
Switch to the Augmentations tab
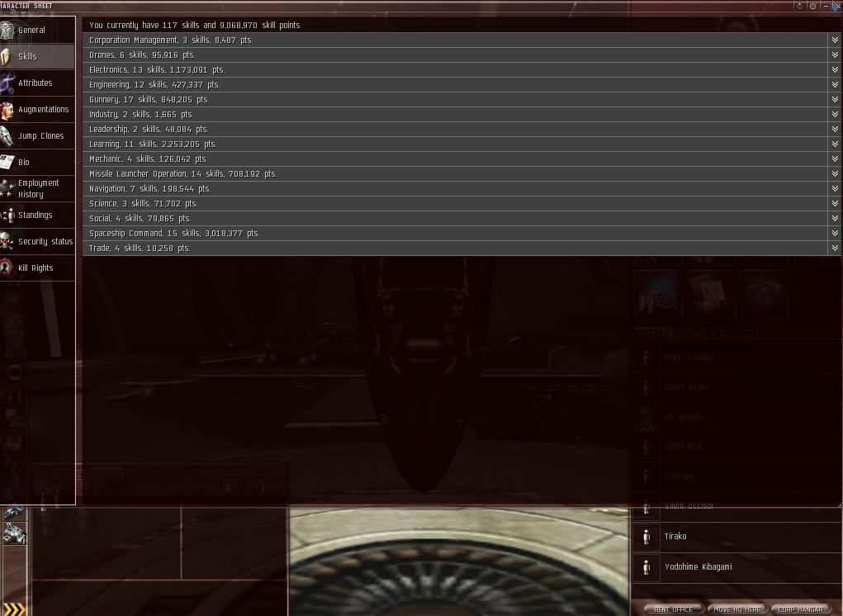click(x=37, y=109)
